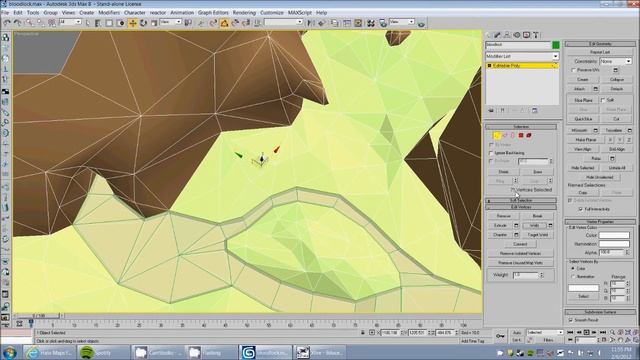Screen dimensions: 640x360
Task: Open Weld settings box button
Action: coord(550,226)
